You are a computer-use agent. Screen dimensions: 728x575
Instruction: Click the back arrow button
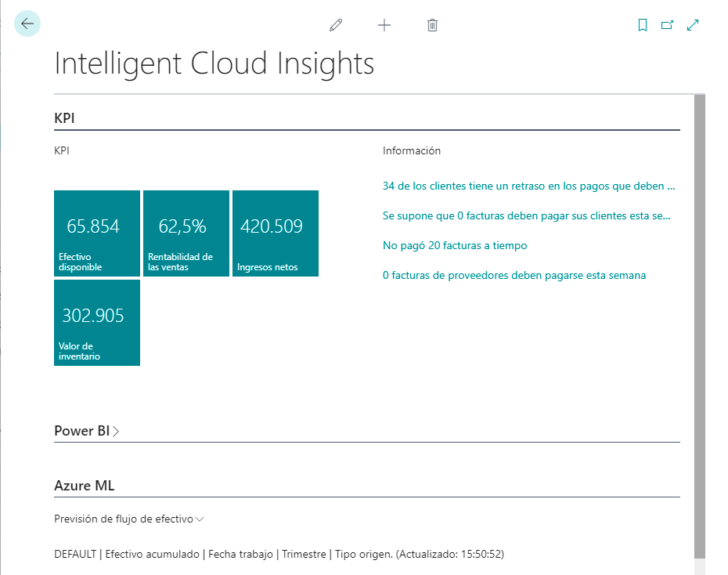pos(27,24)
